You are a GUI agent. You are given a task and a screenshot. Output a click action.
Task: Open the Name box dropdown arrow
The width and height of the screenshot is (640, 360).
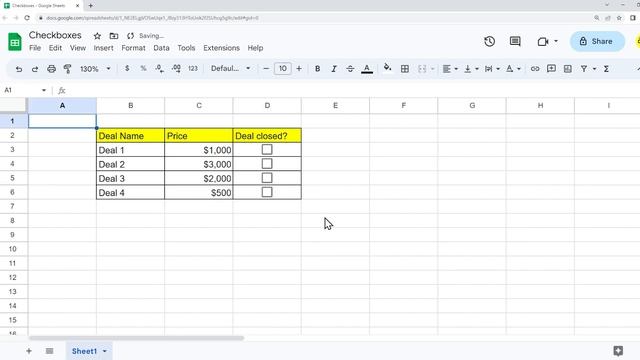point(44,90)
